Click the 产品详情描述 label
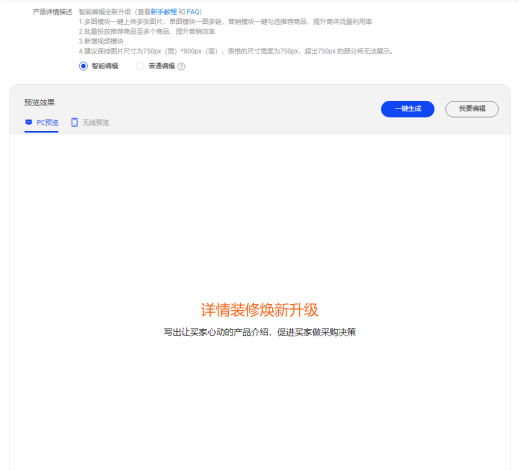This screenshot has height=471, width=520. click(x=52, y=12)
